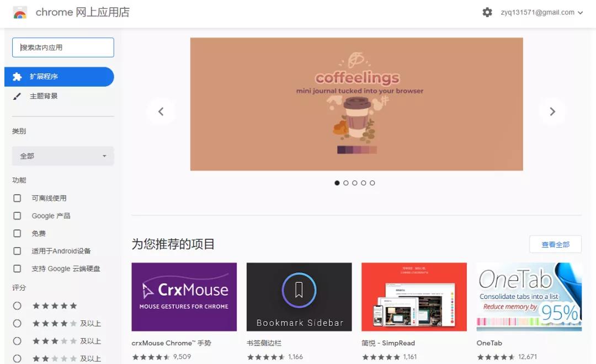Select the five-star rating filter
This screenshot has width=596, height=364.
(17, 306)
